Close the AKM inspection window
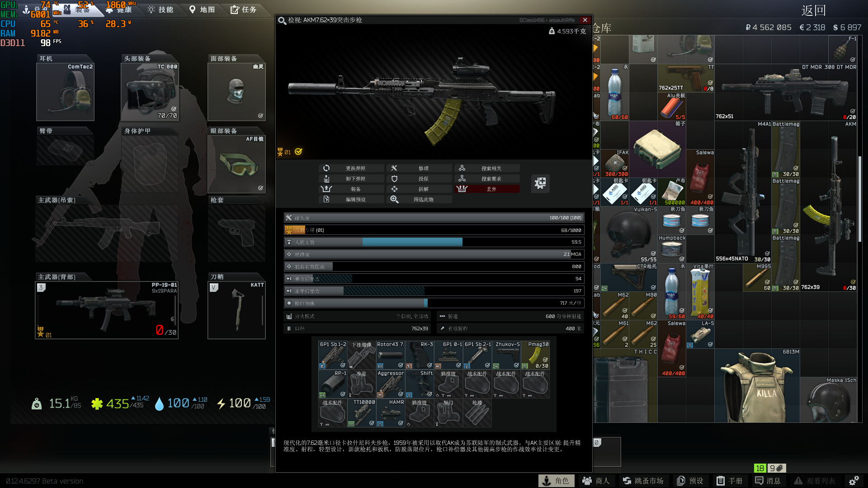Image resolution: width=868 pixels, height=488 pixels. pos(585,20)
